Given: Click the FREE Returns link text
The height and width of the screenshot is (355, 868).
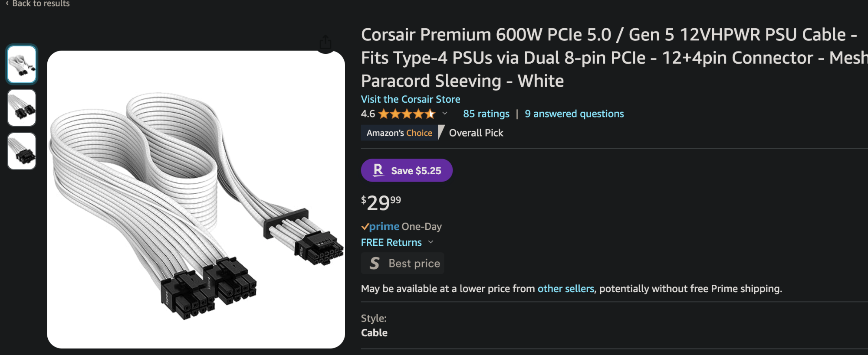Looking at the screenshot, I should (391, 242).
